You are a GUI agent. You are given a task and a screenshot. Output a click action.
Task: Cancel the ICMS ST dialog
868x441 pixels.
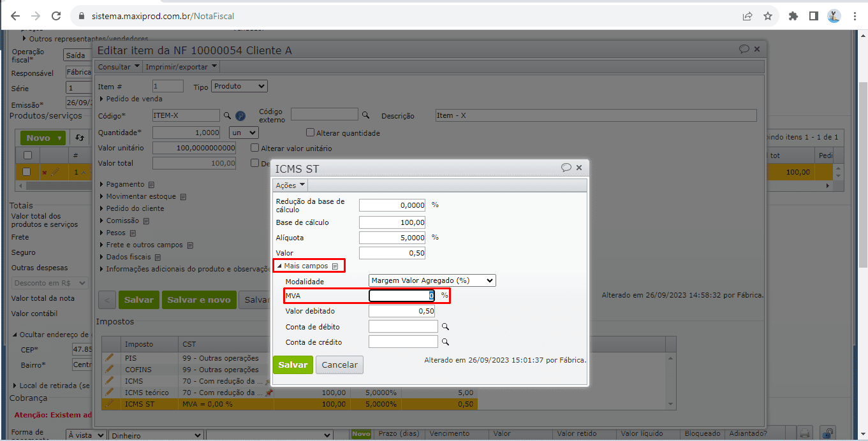(339, 365)
